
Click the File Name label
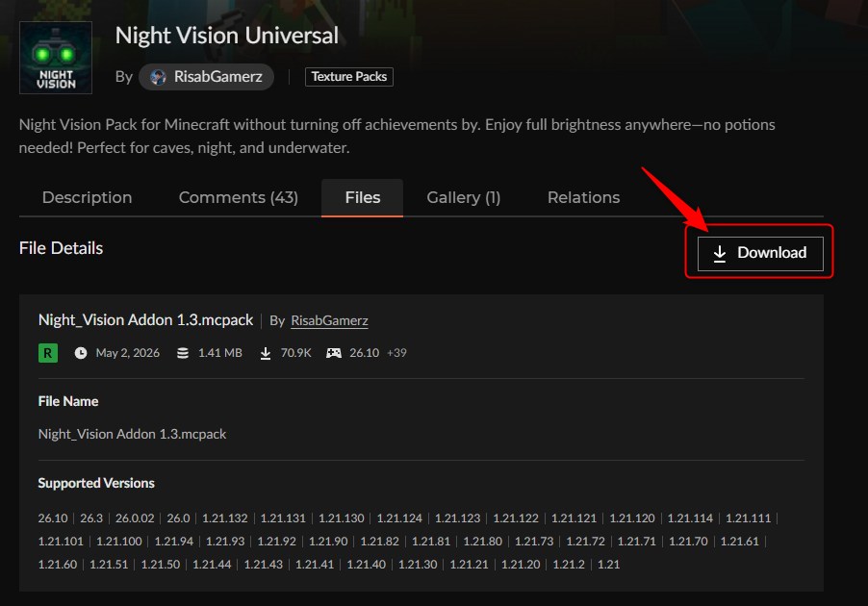tap(68, 401)
